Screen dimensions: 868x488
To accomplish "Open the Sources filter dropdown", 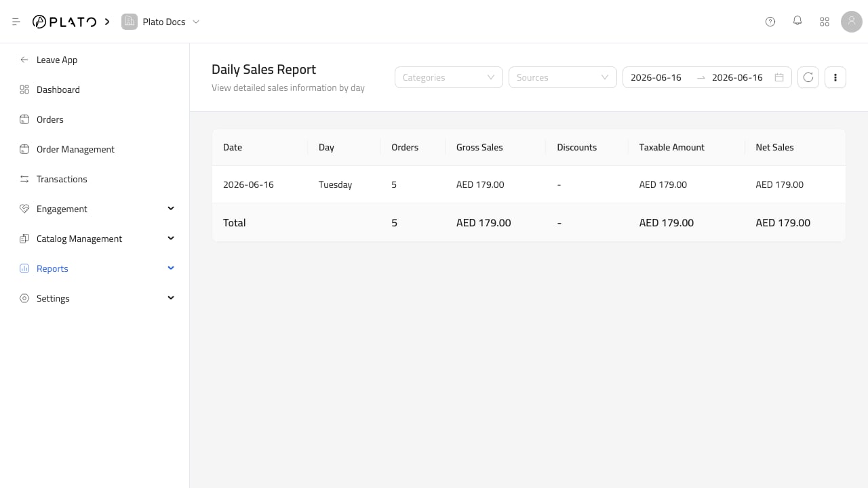I will pyautogui.click(x=563, y=77).
